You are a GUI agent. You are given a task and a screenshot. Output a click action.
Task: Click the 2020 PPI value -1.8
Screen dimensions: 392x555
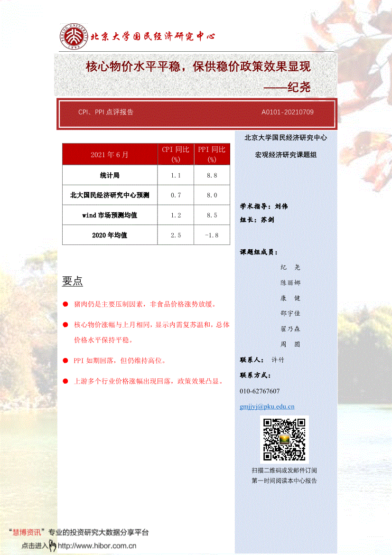pos(212,235)
